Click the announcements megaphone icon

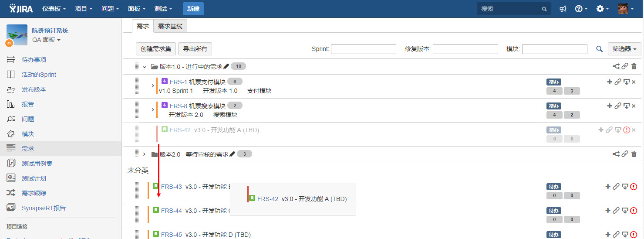pyautogui.click(x=563, y=9)
